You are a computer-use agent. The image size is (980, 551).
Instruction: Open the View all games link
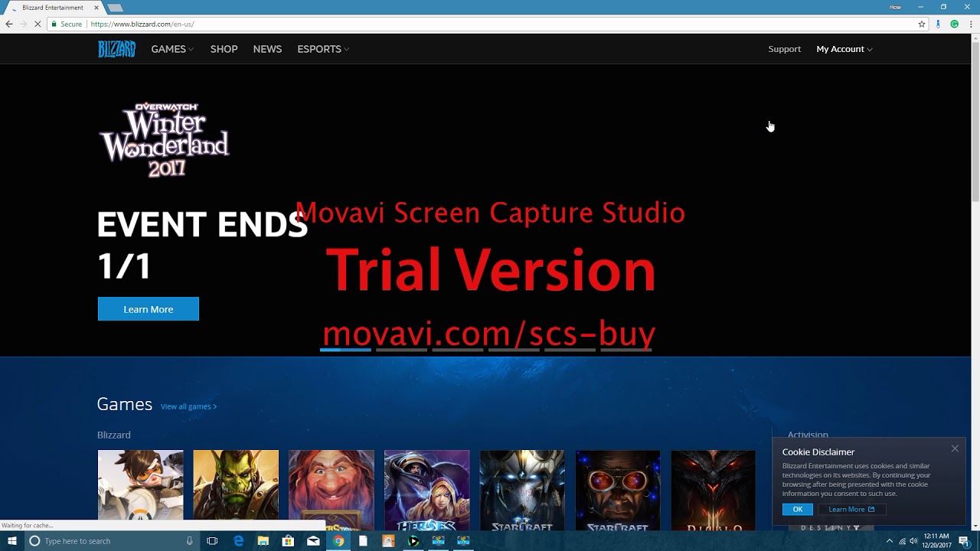(x=188, y=406)
